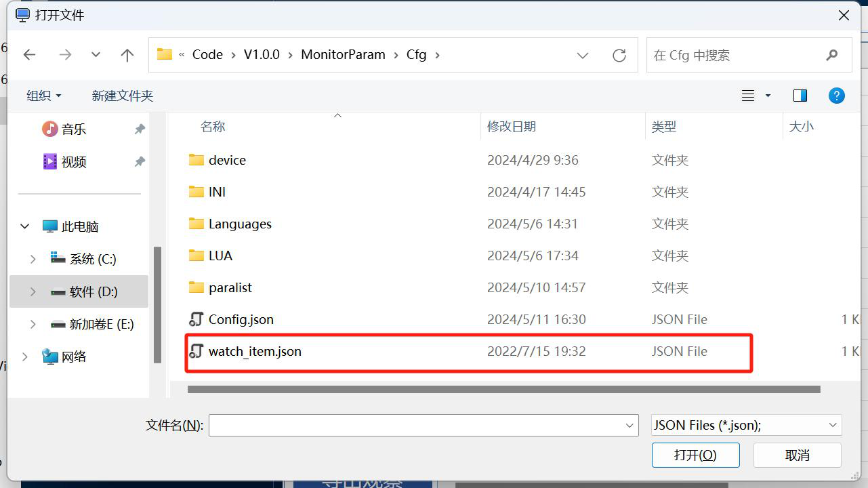Screen dimensions: 868x488
Task: Go back with the left arrow button
Action: (x=30, y=55)
